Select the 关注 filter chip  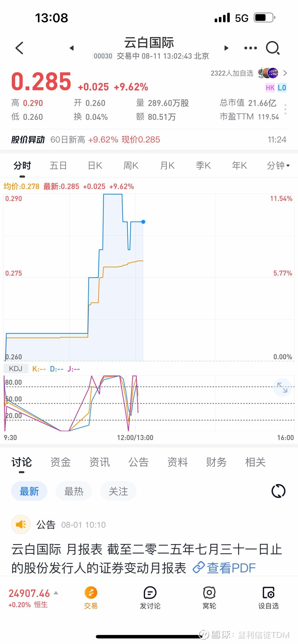click(118, 491)
